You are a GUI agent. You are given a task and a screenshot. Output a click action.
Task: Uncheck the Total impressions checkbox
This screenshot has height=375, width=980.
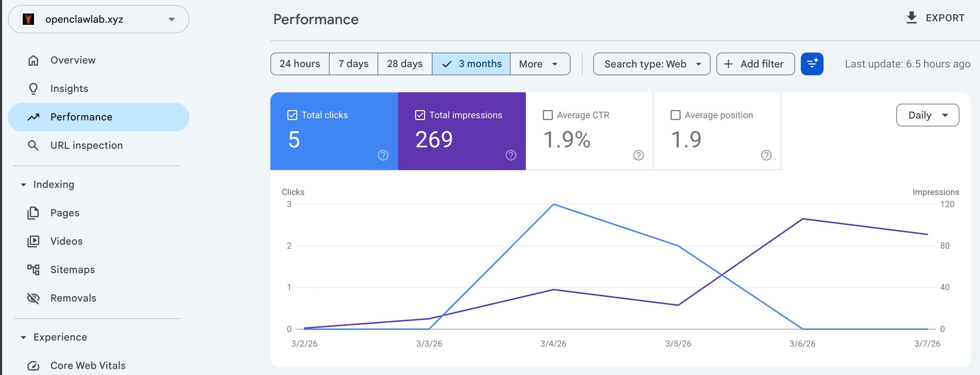(420, 115)
